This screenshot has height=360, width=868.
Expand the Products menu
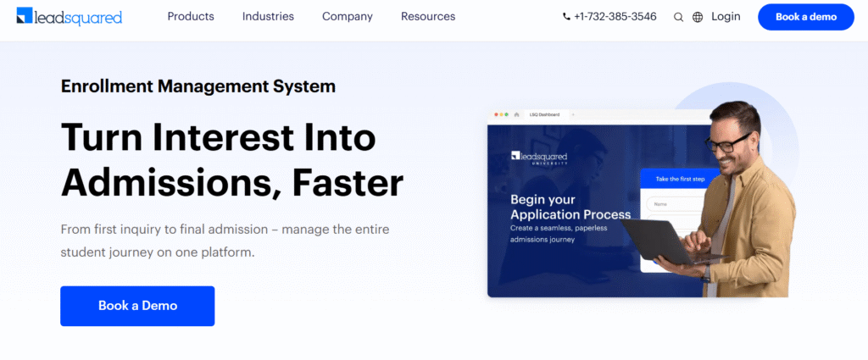click(x=191, y=17)
